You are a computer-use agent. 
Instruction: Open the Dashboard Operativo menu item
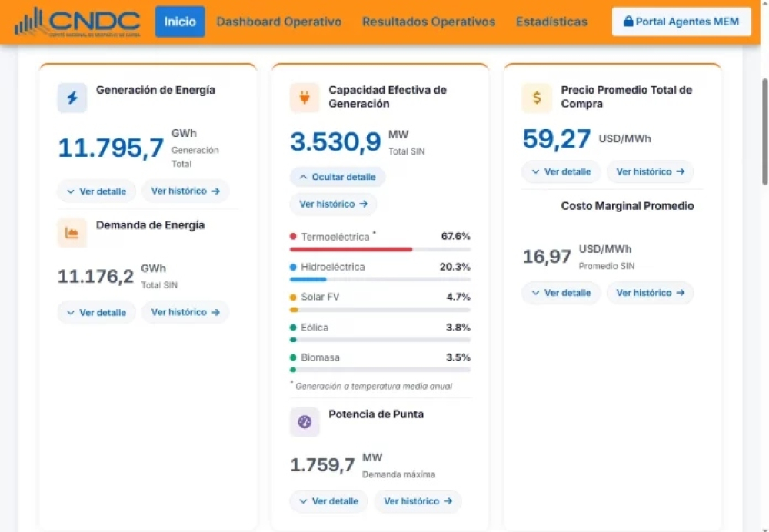(x=279, y=22)
